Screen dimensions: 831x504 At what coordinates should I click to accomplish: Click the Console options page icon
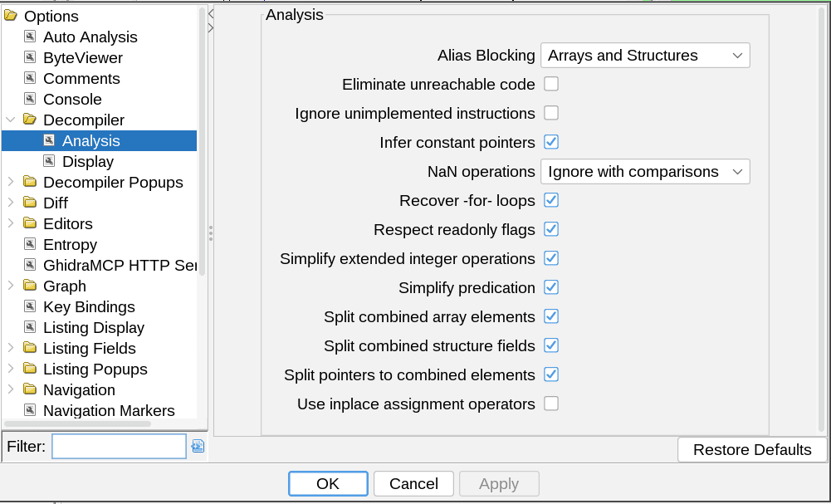pos(31,99)
